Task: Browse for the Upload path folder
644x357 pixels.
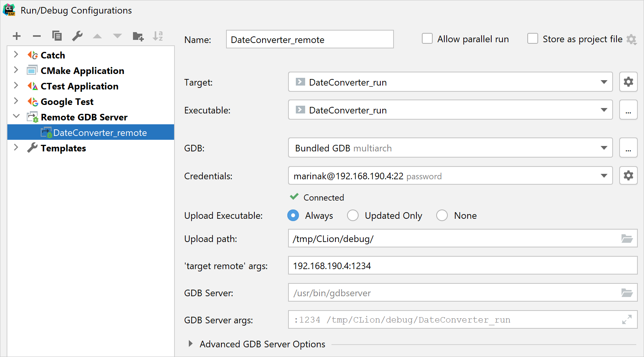Action: (627, 238)
